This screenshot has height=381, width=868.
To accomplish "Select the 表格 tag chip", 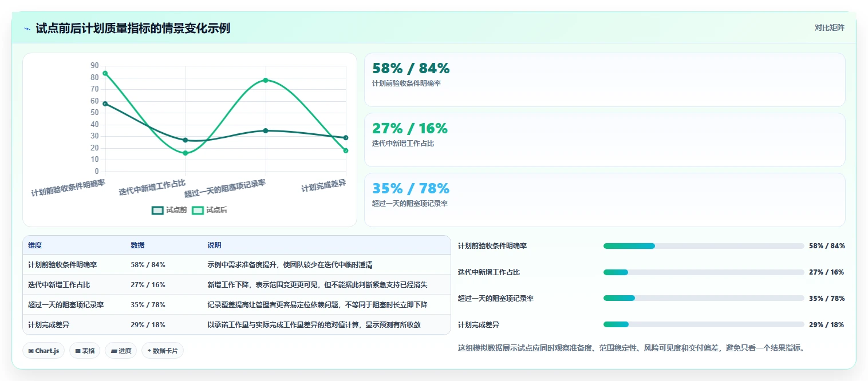I will click(85, 351).
